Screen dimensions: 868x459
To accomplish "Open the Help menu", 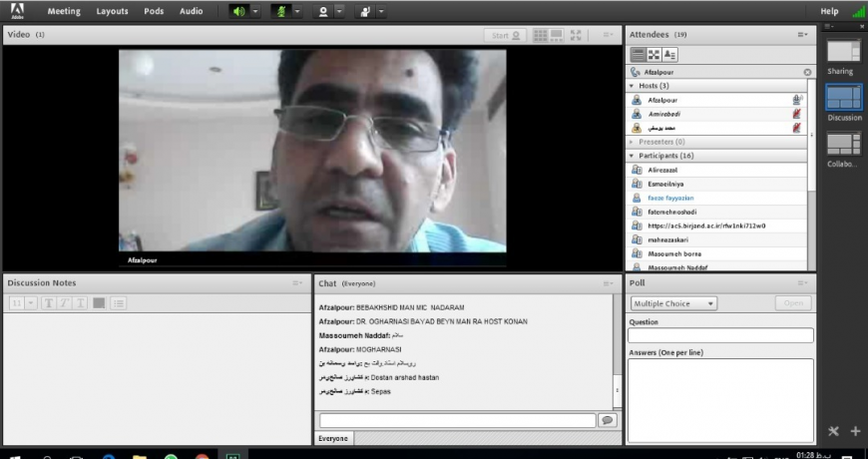I will 829,11.
